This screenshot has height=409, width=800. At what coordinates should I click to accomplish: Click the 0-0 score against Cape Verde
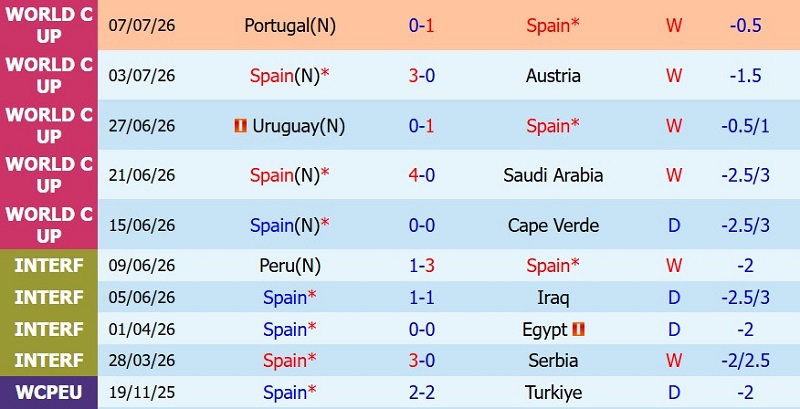click(421, 225)
